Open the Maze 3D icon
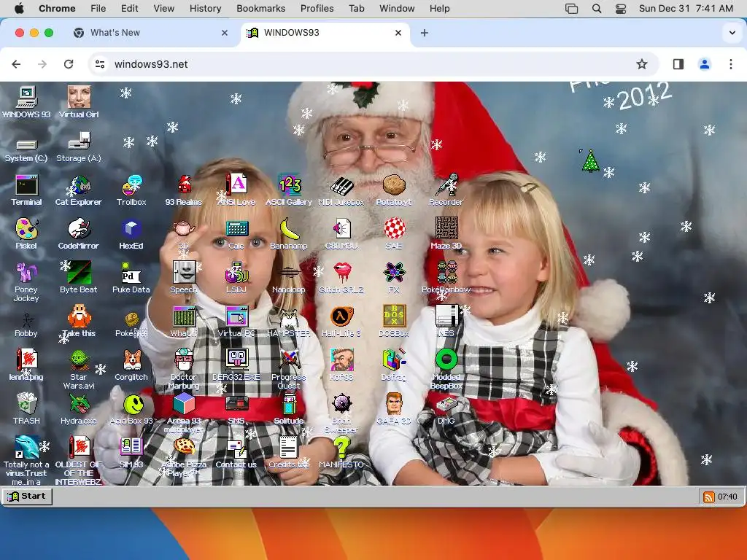The width and height of the screenshot is (747, 560). 446,229
